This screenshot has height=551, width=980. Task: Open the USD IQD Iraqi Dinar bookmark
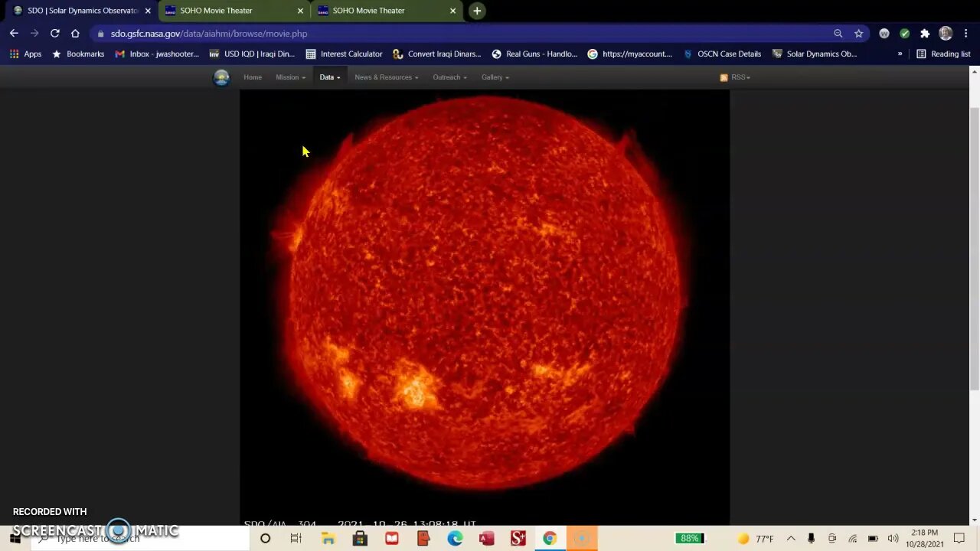252,54
